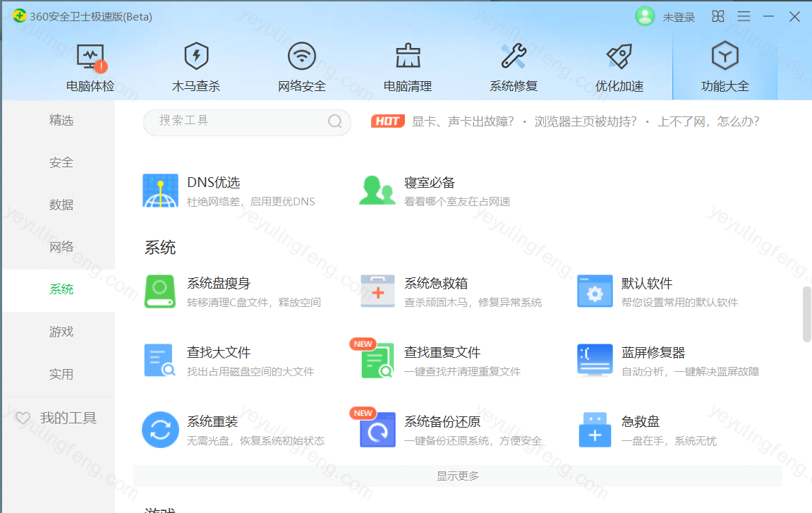This screenshot has width=812, height=513.
Task: Launch 查找大文件 document search icon
Action: (x=160, y=361)
